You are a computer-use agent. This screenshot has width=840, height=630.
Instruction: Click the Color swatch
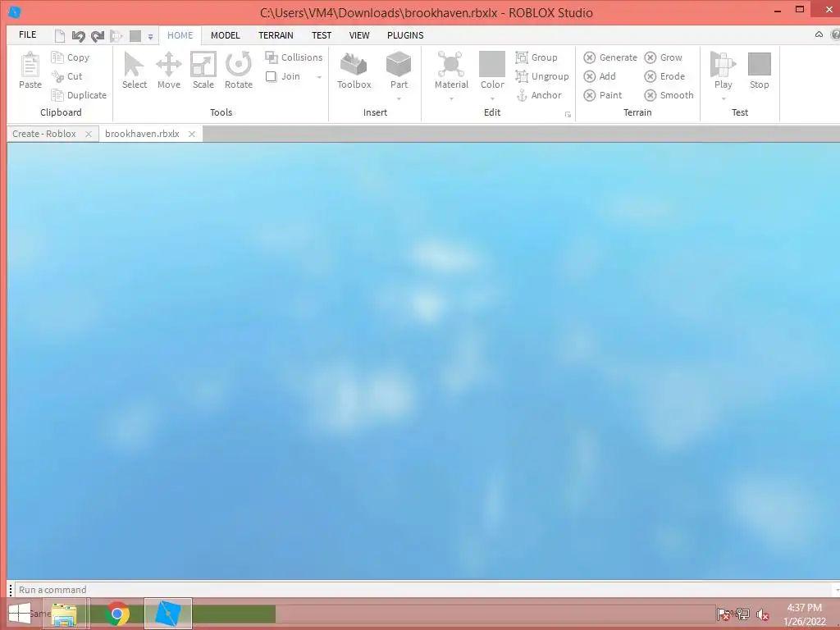coord(492,64)
